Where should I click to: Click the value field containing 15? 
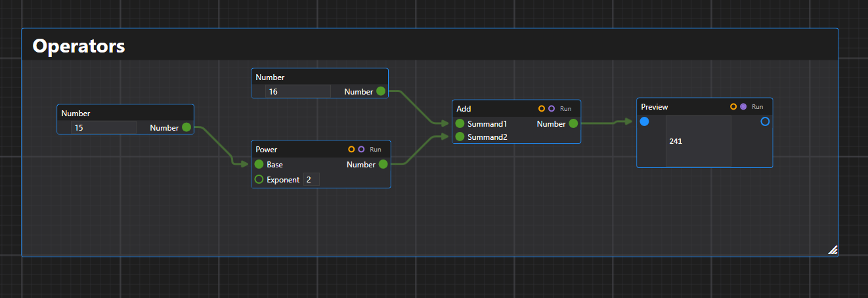[103, 127]
